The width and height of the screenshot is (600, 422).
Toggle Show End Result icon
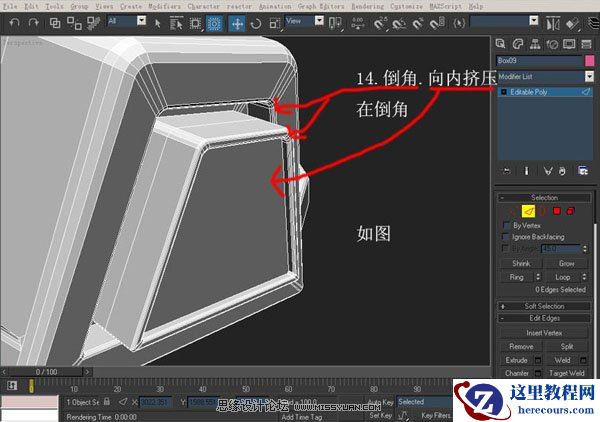tap(527, 171)
